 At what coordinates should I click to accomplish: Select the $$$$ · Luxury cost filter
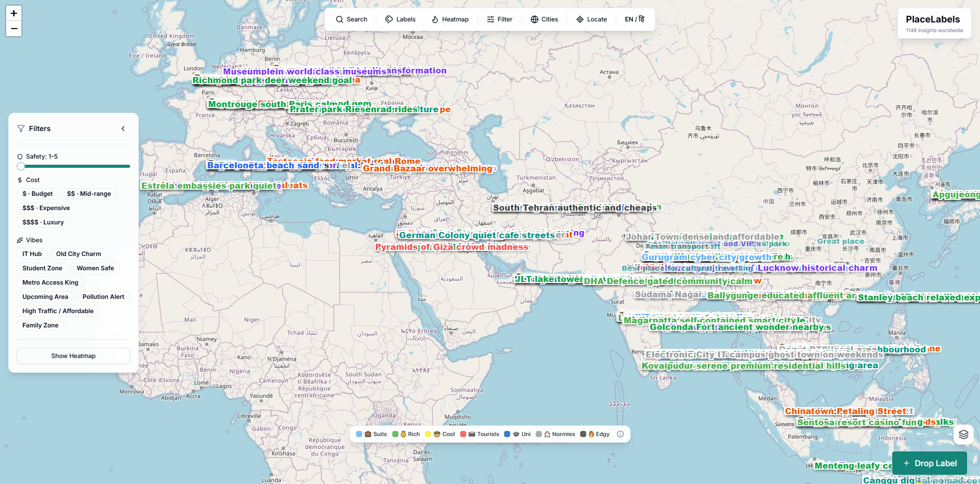coord(43,222)
